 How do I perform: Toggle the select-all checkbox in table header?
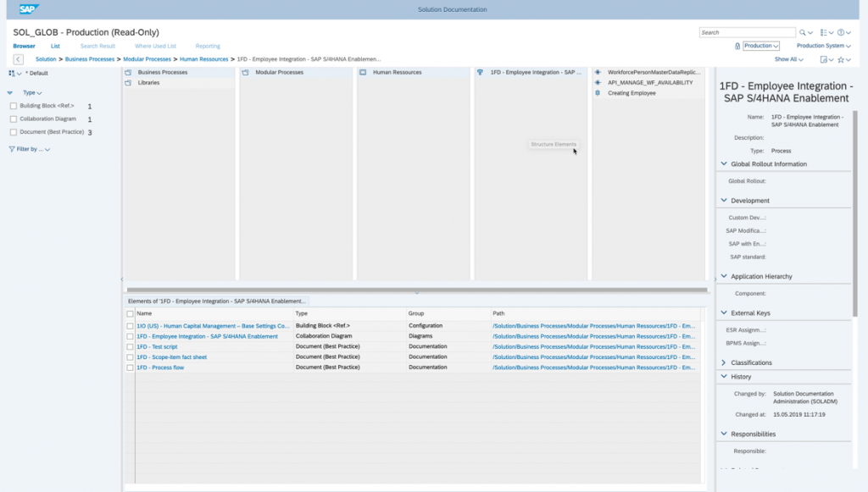(x=130, y=313)
